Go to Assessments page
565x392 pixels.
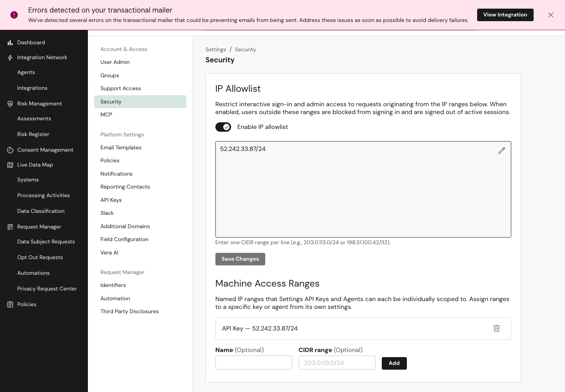(34, 119)
